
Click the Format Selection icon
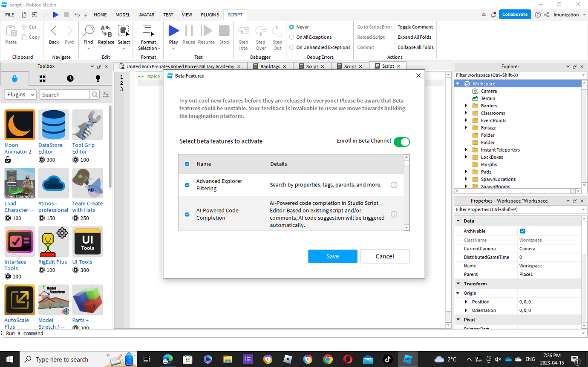pos(148,31)
